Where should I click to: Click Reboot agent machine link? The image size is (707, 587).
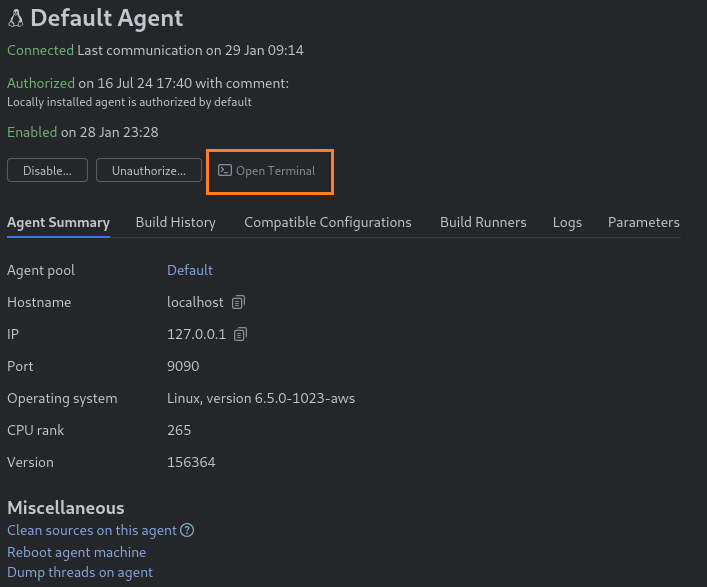(x=77, y=552)
